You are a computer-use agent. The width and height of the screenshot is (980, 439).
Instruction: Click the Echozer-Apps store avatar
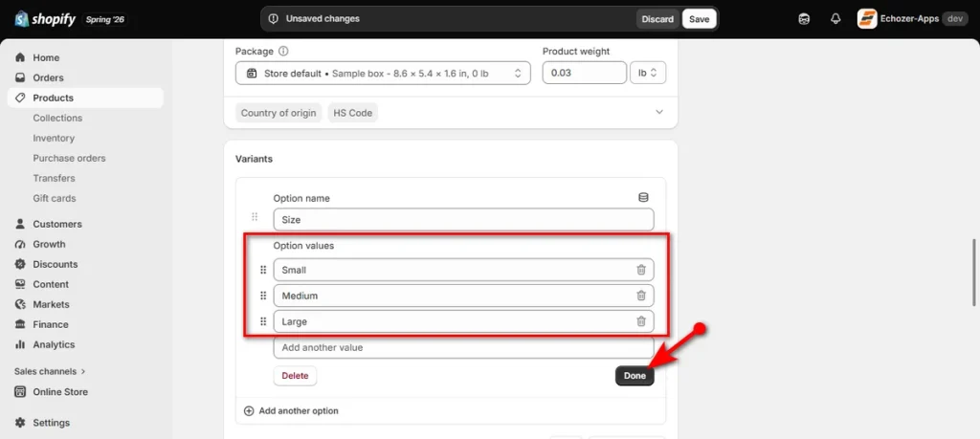click(867, 19)
